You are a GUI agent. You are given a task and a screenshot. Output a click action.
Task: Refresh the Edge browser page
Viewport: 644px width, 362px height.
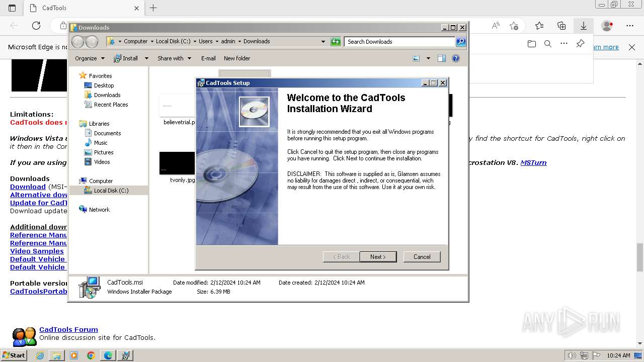tap(36, 26)
